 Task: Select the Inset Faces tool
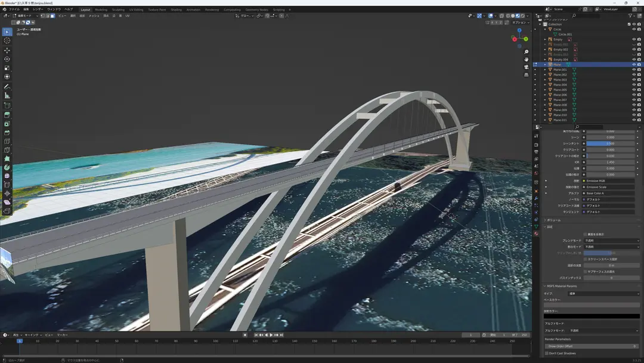(x=7, y=124)
